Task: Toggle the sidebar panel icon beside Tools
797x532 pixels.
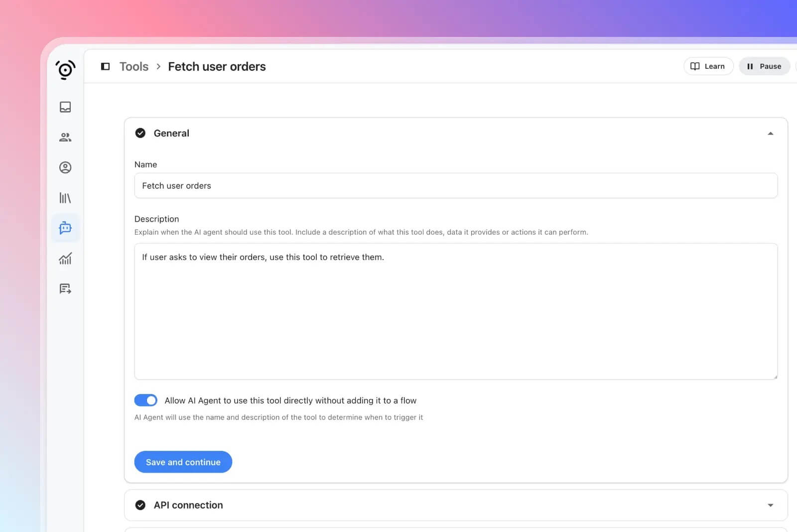Action: coord(105,66)
